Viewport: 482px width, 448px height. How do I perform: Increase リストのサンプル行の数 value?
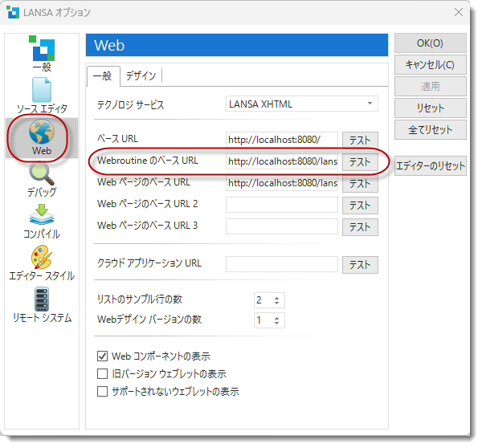pyautogui.click(x=276, y=297)
